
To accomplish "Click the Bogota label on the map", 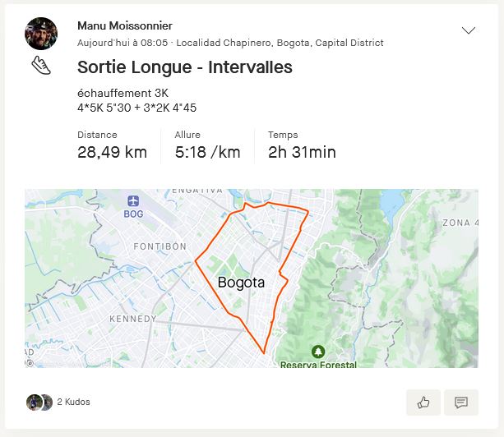I will point(241,283).
